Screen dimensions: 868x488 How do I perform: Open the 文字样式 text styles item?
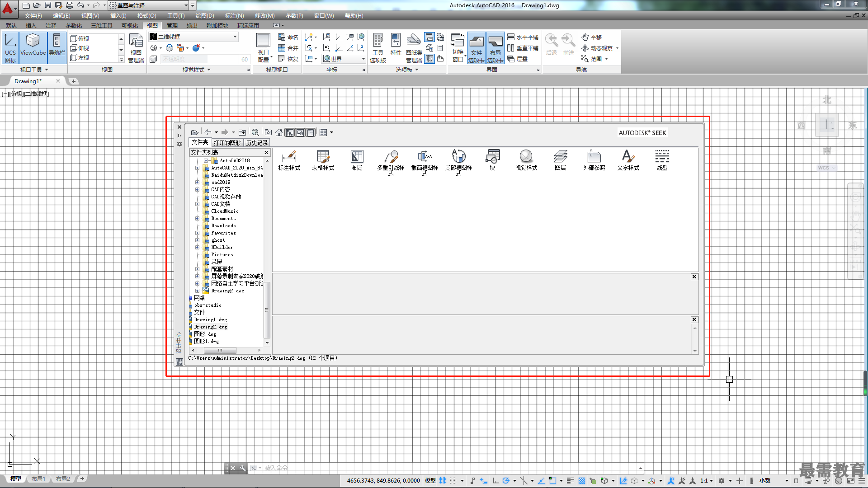(628, 160)
